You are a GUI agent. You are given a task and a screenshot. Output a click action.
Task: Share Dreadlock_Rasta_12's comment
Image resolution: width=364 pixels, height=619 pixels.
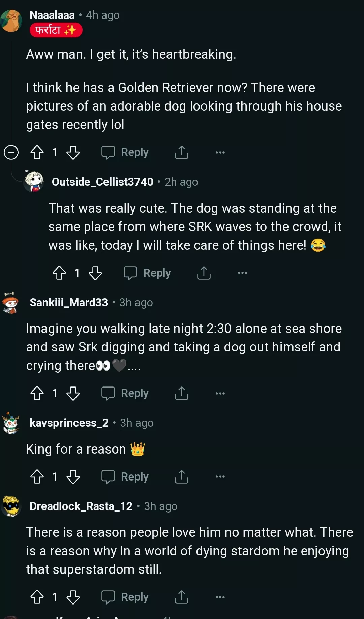click(181, 597)
